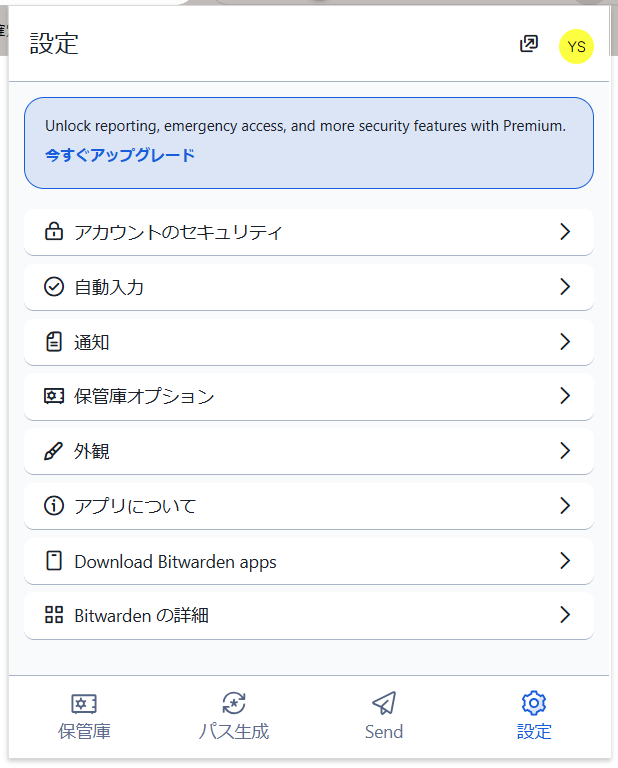Click the 保管庫オプション vault icon
618x768 pixels.
(x=54, y=396)
